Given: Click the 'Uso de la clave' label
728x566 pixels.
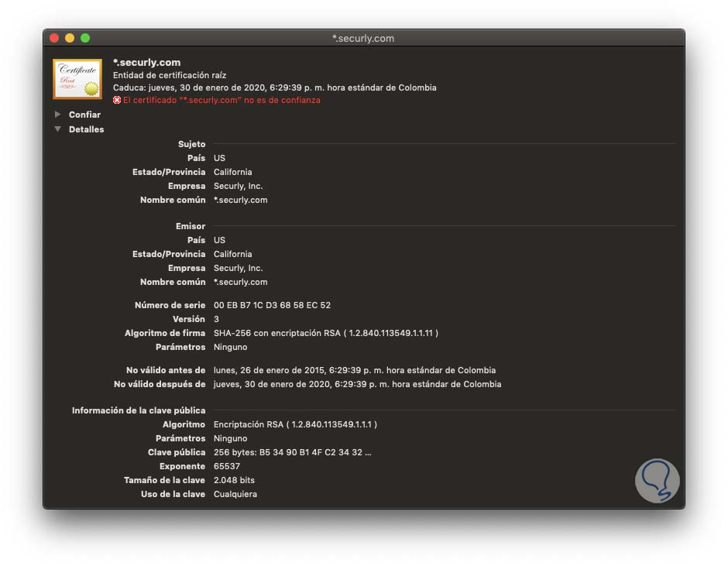Looking at the screenshot, I should coord(173,495).
